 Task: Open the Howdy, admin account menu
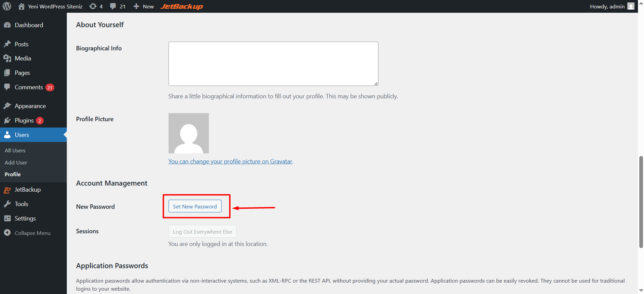pos(611,6)
